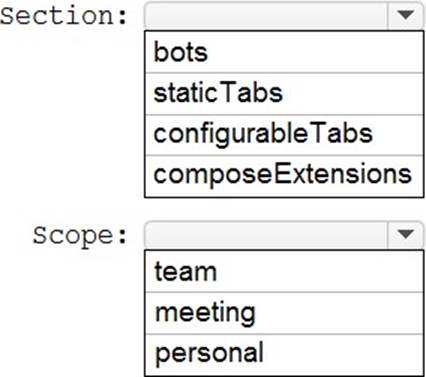Collapse the Scope list via its arrow
This screenshot has height=377, width=426.
[405, 234]
